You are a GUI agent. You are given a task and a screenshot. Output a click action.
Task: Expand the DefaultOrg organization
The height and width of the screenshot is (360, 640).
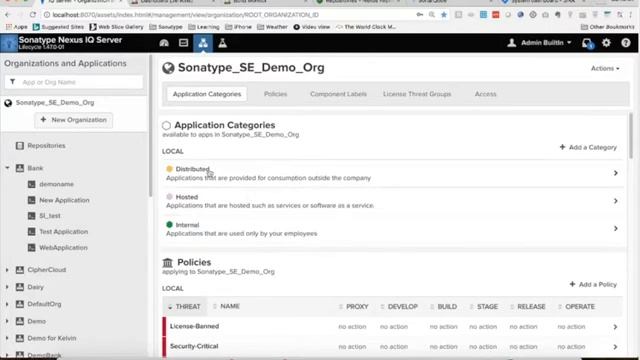[x=7, y=304]
